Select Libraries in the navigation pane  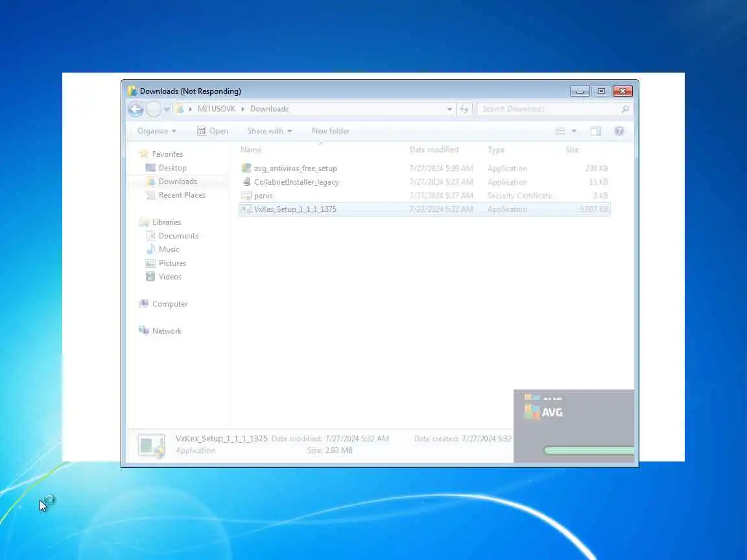[x=166, y=222]
